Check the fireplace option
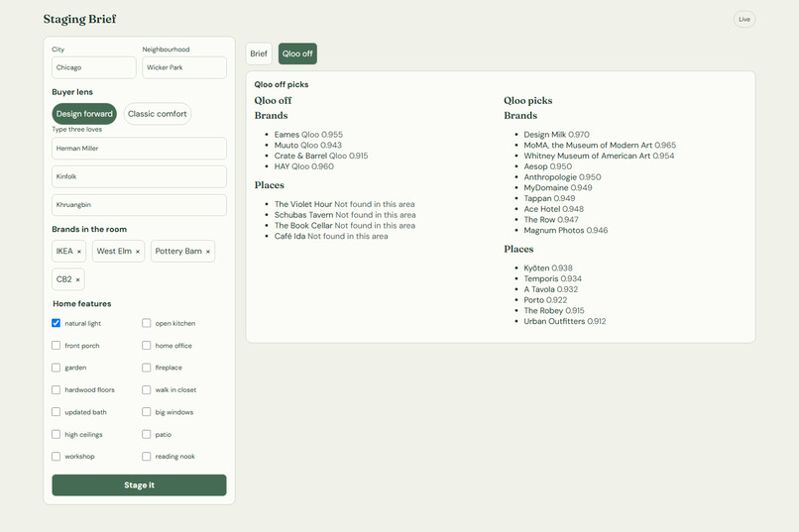The height and width of the screenshot is (532, 799). (x=147, y=368)
